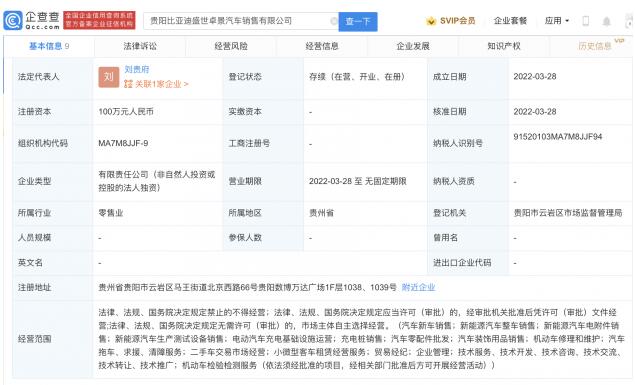635x385 pixels.
Task: Select the registered capital 100万元人民币
Action: [x=126, y=112]
